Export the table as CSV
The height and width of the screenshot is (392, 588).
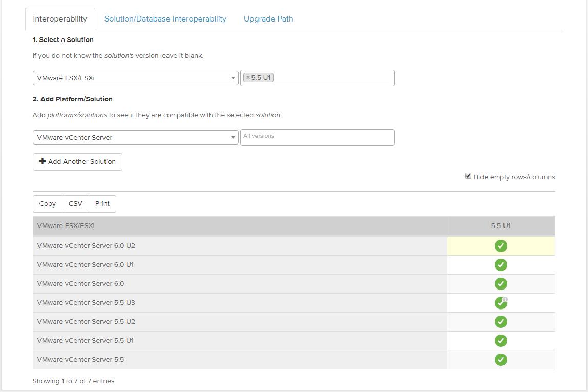[x=75, y=204]
